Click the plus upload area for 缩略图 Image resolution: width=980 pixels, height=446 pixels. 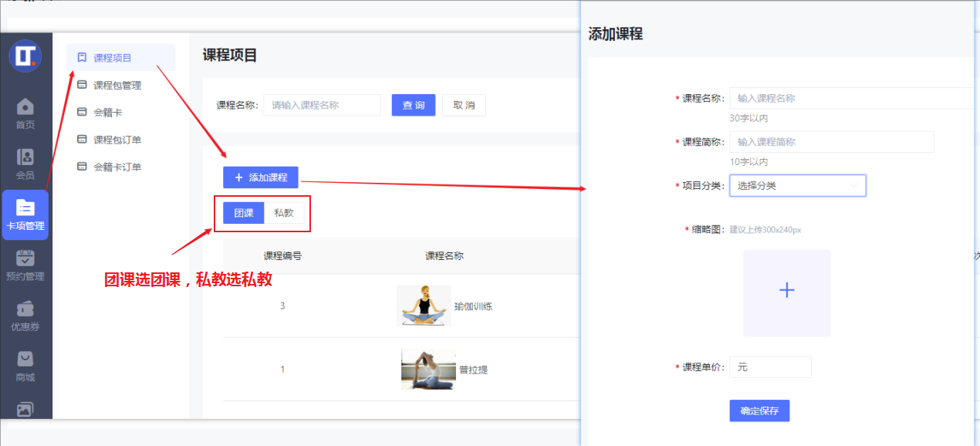pyautogui.click(x=786, y=291)
